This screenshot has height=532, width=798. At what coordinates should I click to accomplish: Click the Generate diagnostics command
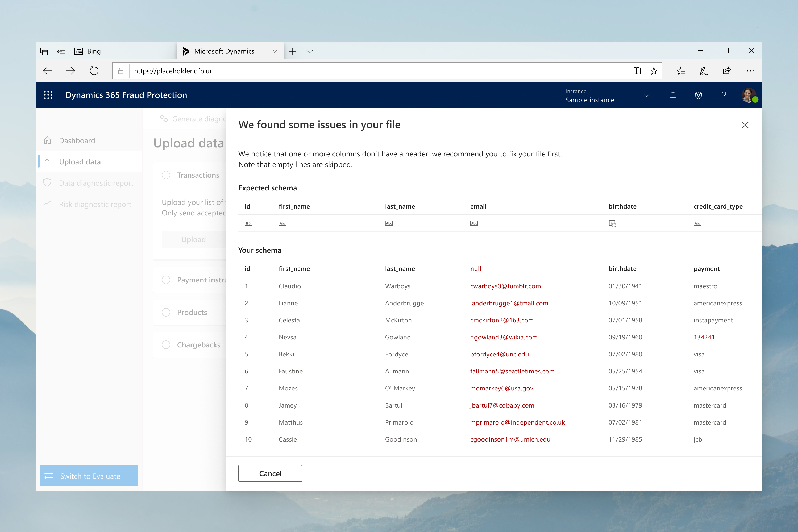coord(192,119)
